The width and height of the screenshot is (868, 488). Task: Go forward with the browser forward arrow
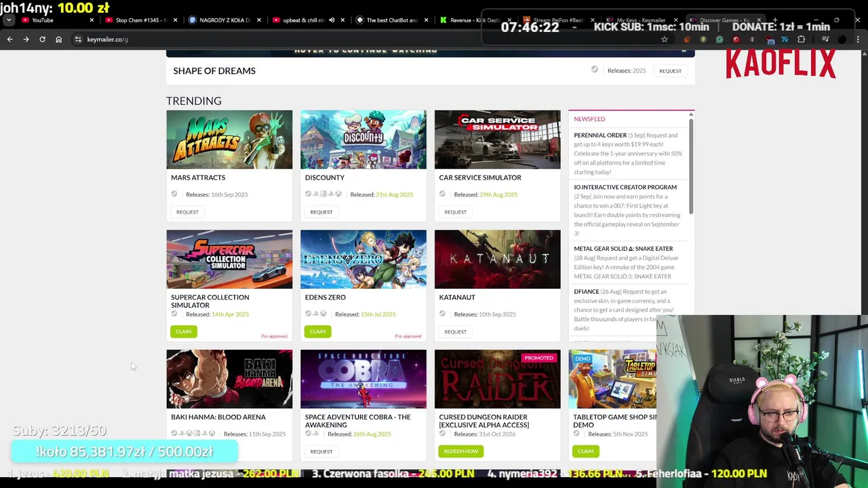26,39
